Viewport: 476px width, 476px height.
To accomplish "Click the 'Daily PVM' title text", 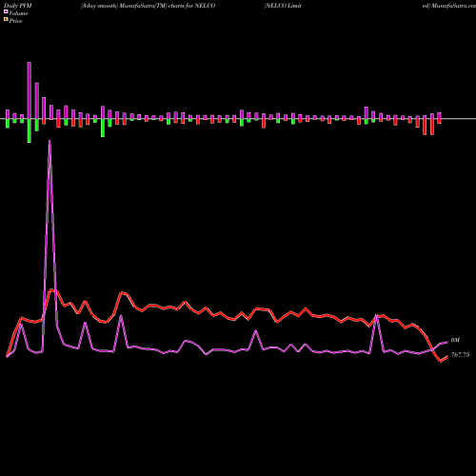I will [x=18, y=6].
